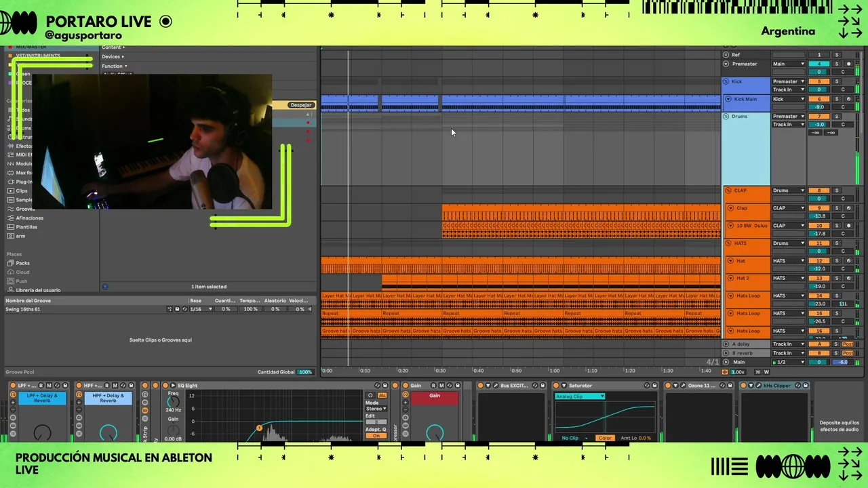
Task: Open CLAP group output dropdown showing Drums
Action: pos(789,190)
